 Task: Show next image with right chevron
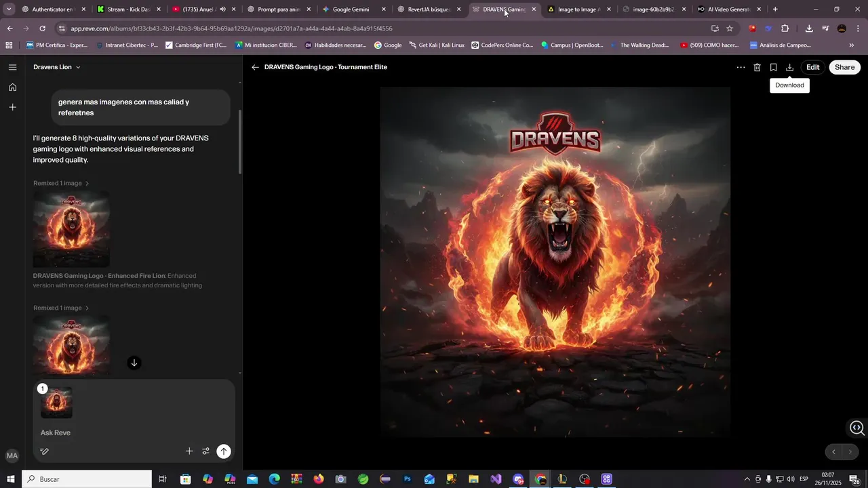pos(850,452)
